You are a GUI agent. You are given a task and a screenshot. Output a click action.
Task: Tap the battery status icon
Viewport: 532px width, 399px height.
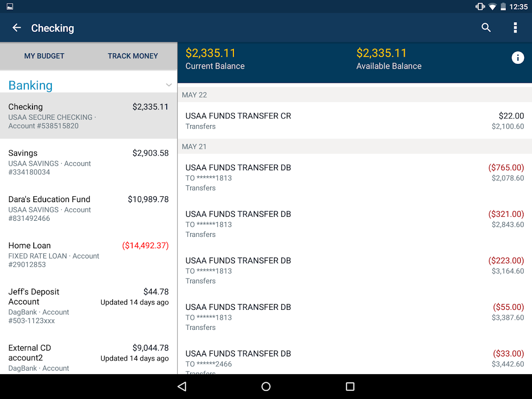503,7
